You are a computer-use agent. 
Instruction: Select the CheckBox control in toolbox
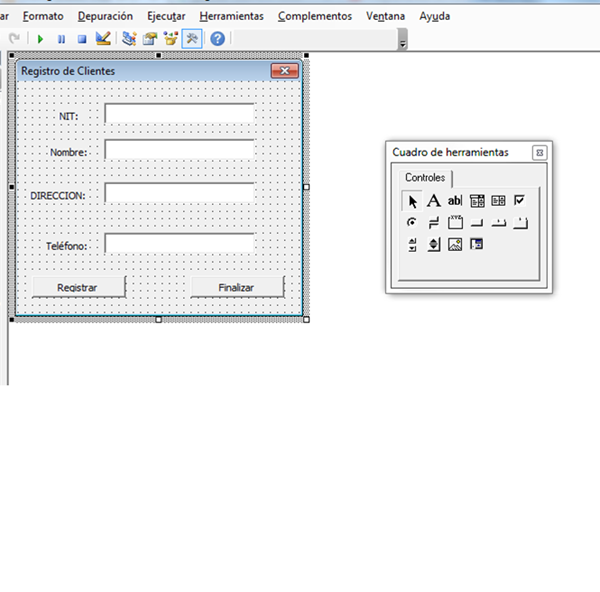(519, 201)
